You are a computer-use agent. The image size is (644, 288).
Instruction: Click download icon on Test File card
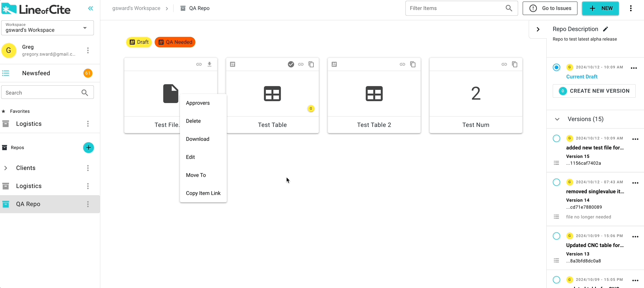210,64
